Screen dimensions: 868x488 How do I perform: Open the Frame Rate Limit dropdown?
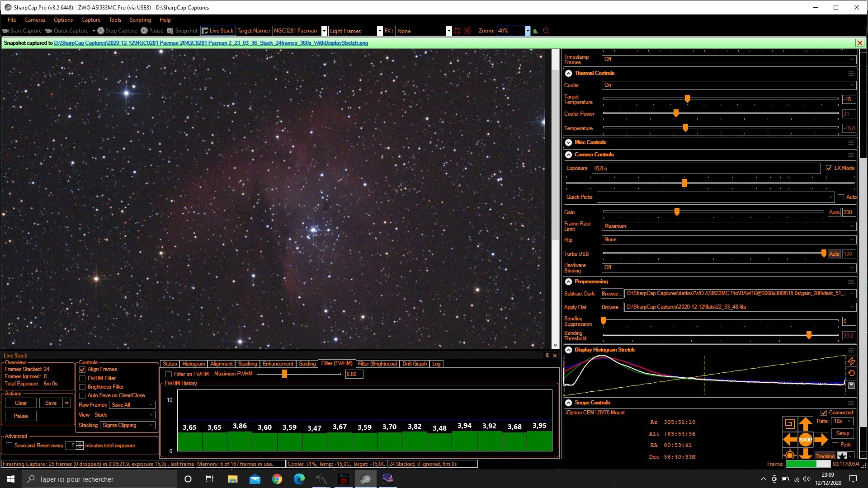tap(729, 226)
